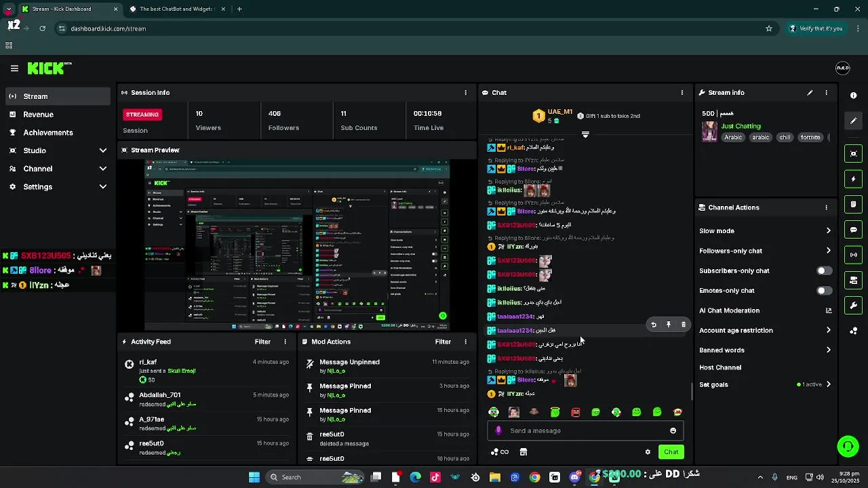
Task: Toggle Subscribers-only chat switch
Action: point(823,271)
